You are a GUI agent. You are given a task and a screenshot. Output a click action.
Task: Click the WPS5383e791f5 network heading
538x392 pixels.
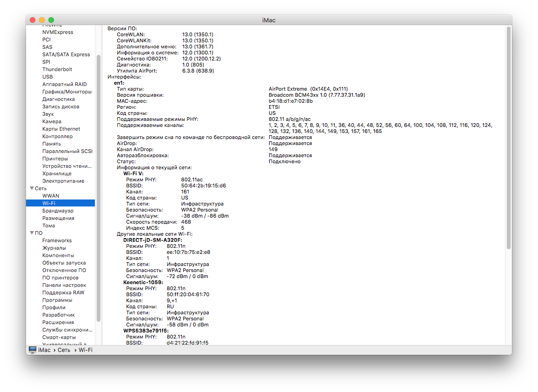pyautogui.click(x=146, y=331)
